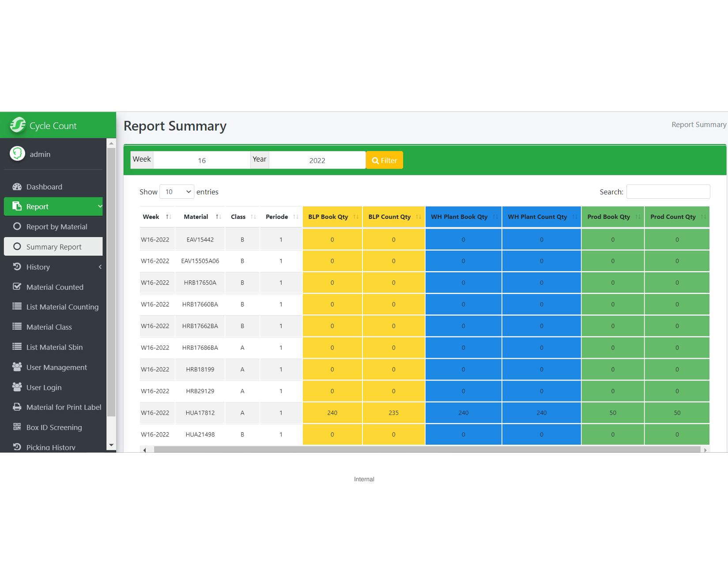Click the Material for Print Label printer icon
Screen dimensions: 728x563
(x=17, y=407)
